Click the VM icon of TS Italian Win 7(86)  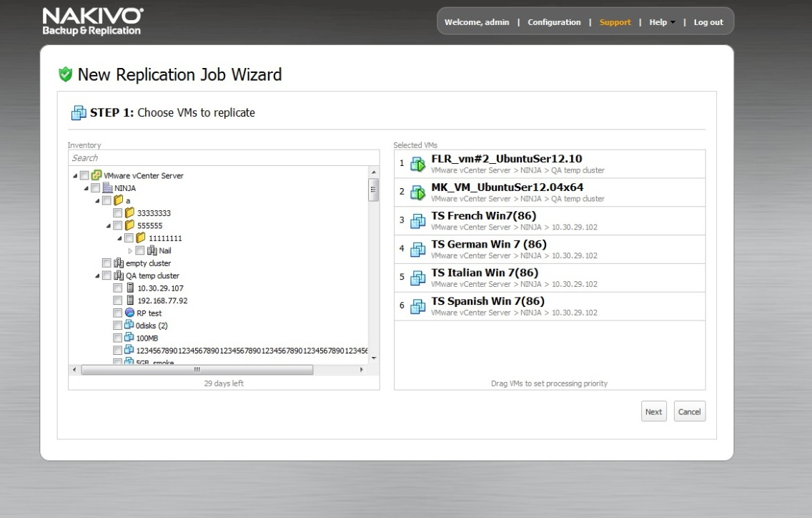coord(418,278)
